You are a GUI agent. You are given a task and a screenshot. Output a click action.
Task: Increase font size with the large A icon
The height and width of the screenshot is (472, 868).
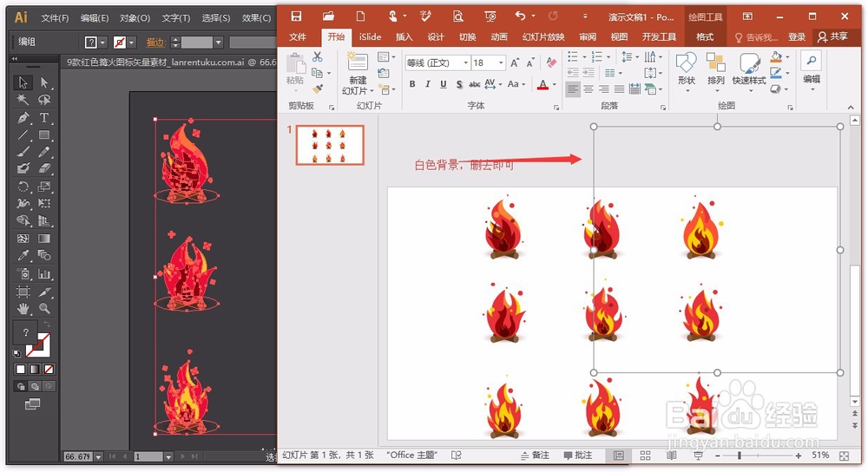(x=515, y=62)
